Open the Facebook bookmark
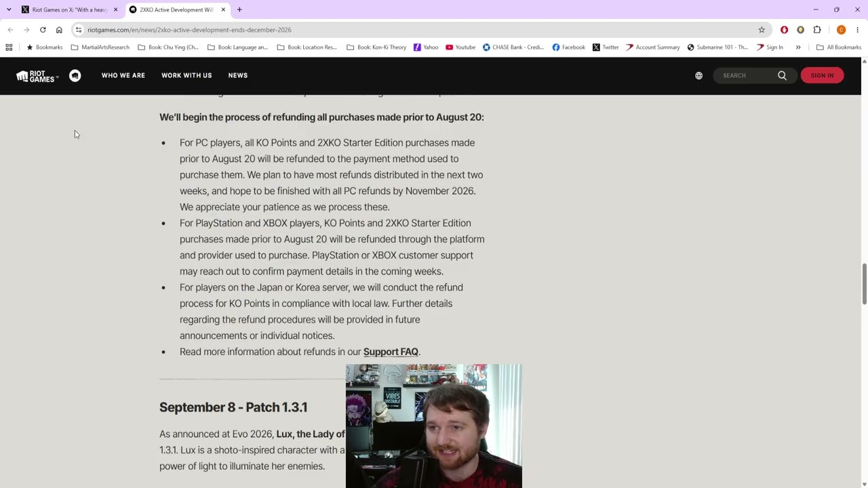The width and height of the screenshot is (868, 488). point(568,47)
